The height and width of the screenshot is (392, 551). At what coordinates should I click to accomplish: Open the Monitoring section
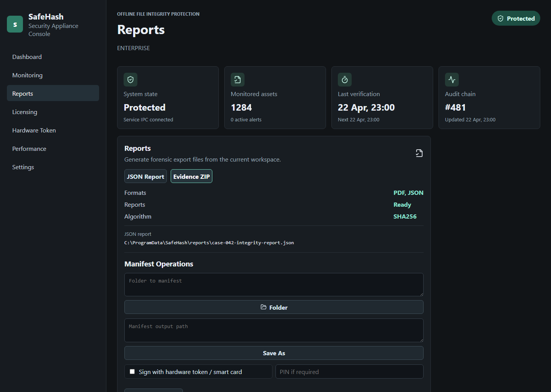click(27, 75)
